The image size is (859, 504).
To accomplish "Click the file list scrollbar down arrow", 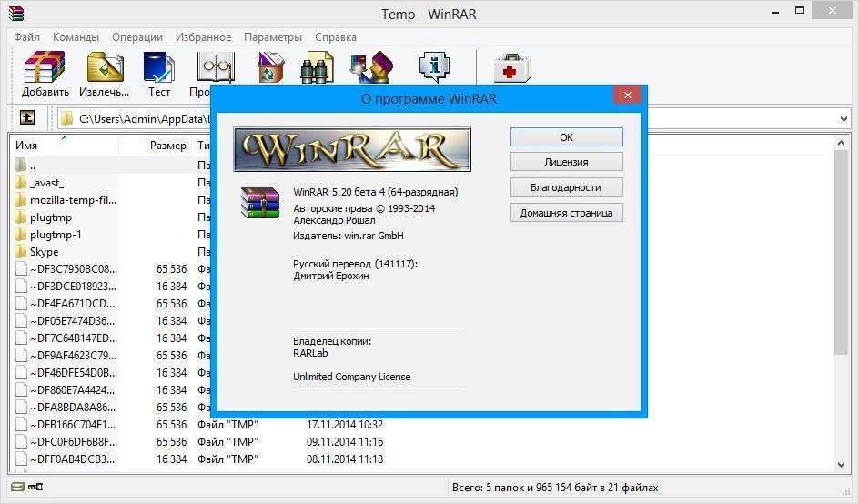I will (x=842, y=465).
